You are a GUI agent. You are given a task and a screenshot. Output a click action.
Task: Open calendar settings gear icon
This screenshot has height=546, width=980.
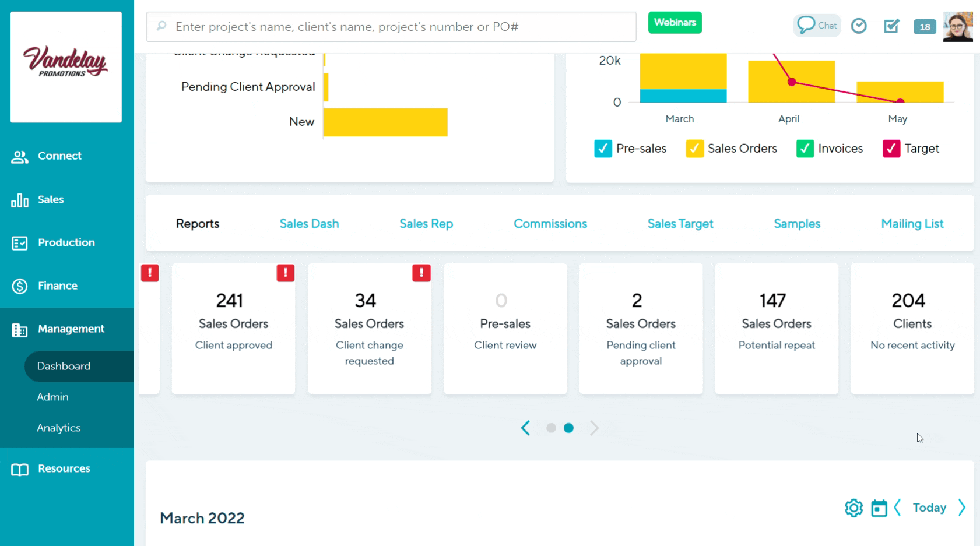point(853,508)
